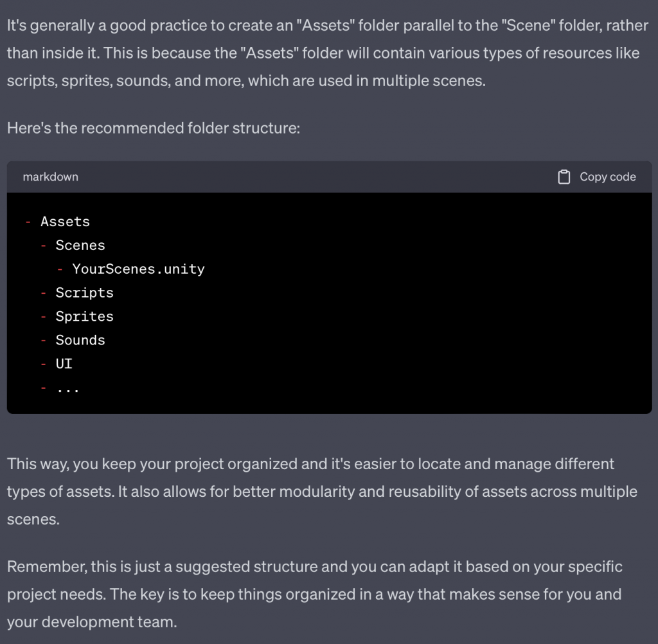658x644 pixels.
Task: Click the markdown language label
Action: [50, 177]
